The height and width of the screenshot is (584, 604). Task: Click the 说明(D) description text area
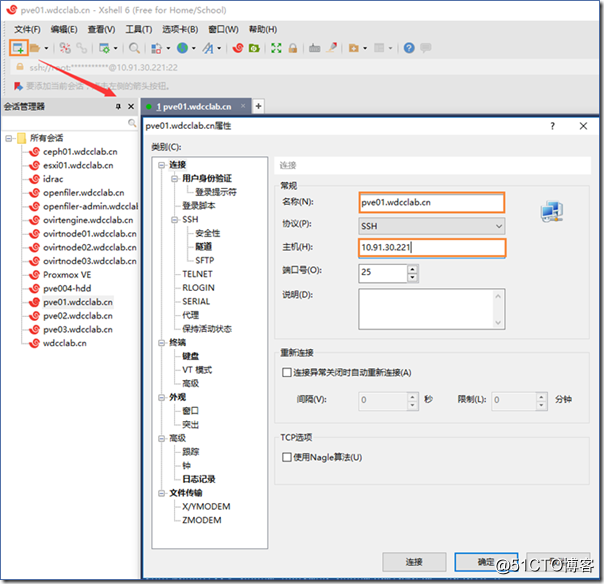coord(431,309)
